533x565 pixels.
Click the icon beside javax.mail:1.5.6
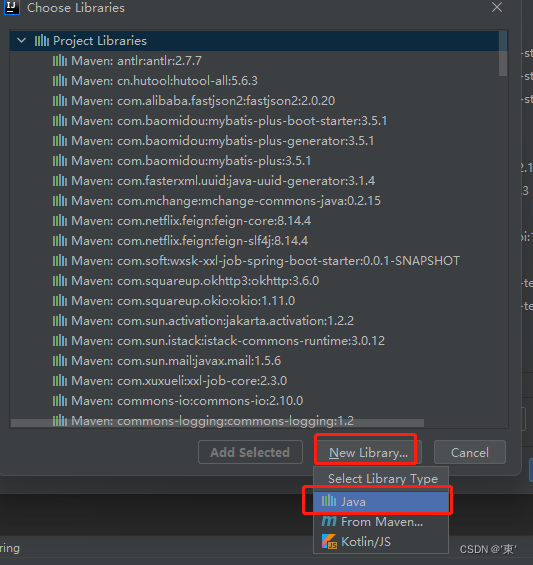(x=60, y=361)
